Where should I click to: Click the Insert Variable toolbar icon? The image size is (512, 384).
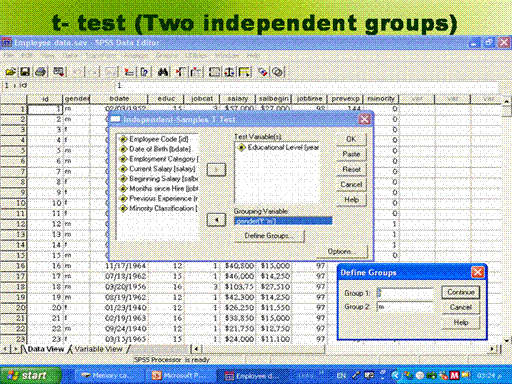pos(196,72)
